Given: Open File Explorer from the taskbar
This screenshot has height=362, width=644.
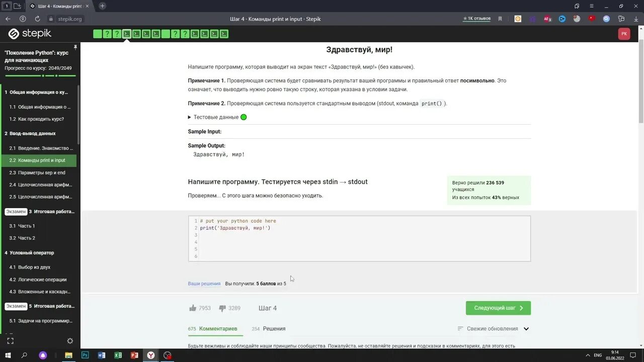Looking at the screenshot, I should (68, 355).
